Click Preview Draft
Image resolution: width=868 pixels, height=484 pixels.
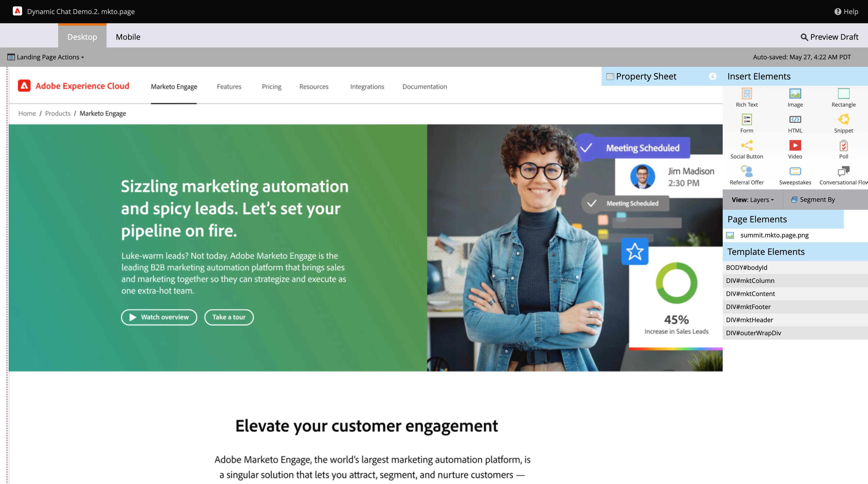click(x=829, y=37)
